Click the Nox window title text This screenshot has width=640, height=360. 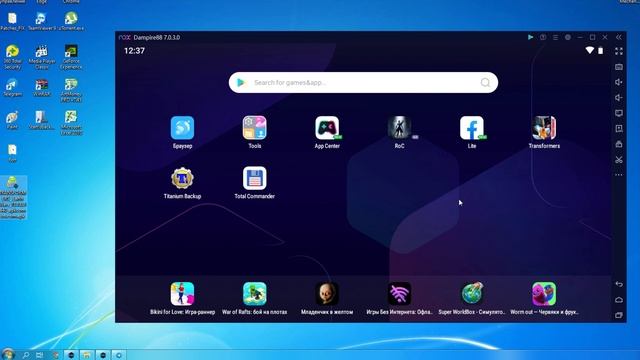point(156,37)
